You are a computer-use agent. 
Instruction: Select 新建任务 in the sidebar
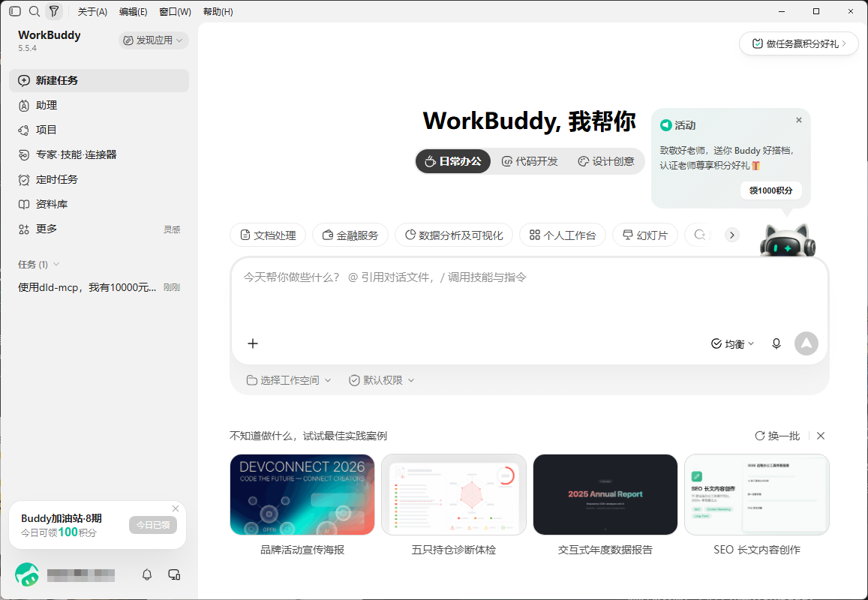pyautogui.click(x=99, y=80)
